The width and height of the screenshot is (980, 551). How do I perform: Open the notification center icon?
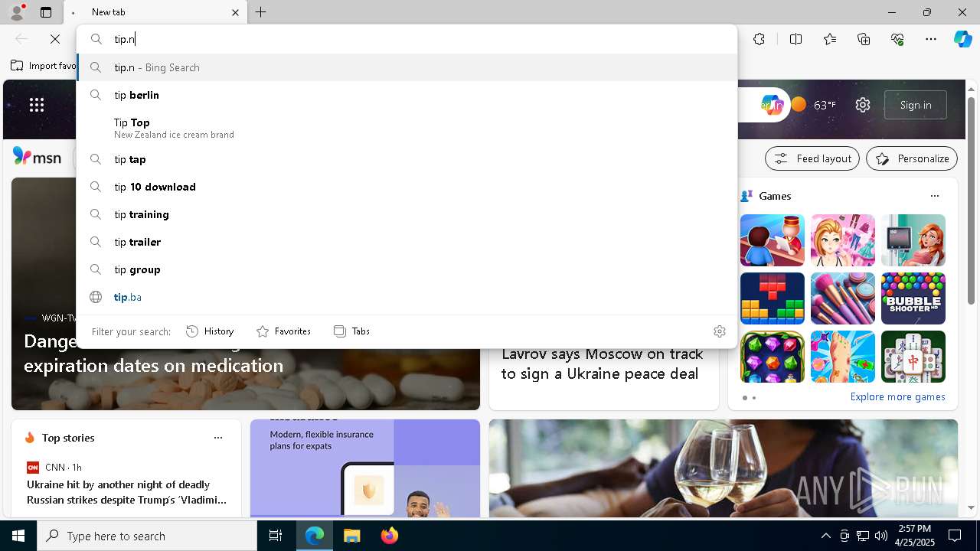[x=955, y=536]
